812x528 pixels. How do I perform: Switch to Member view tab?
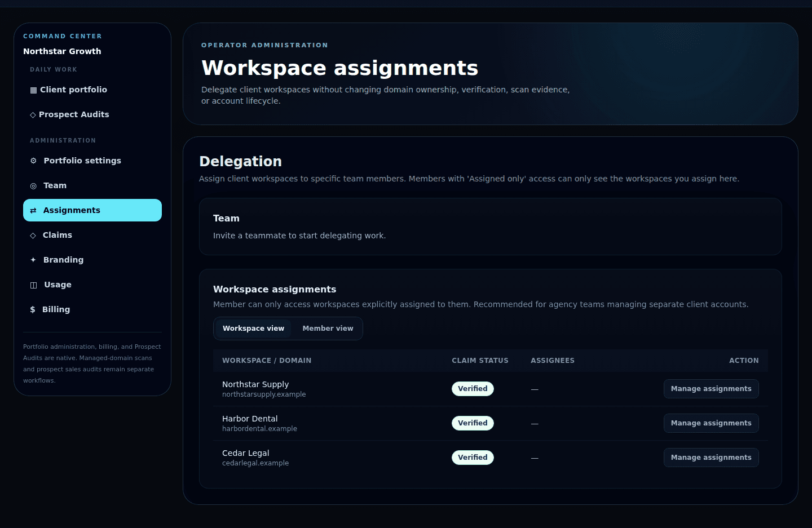(328, 329)
